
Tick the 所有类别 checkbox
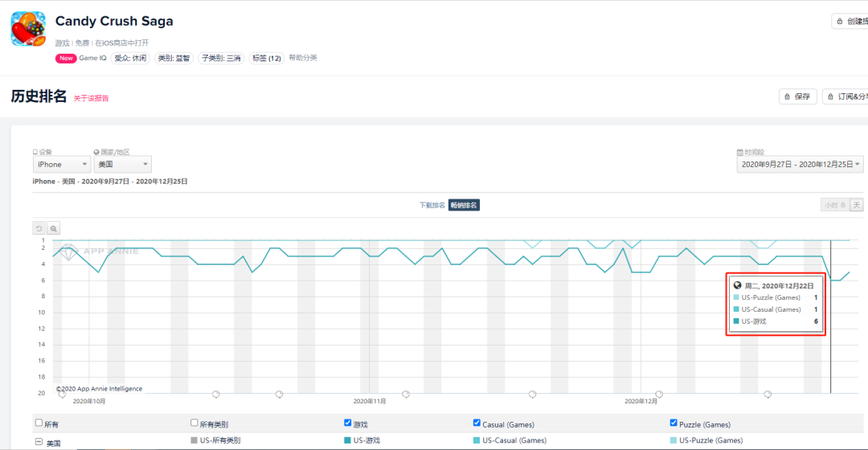coord(194,423)
